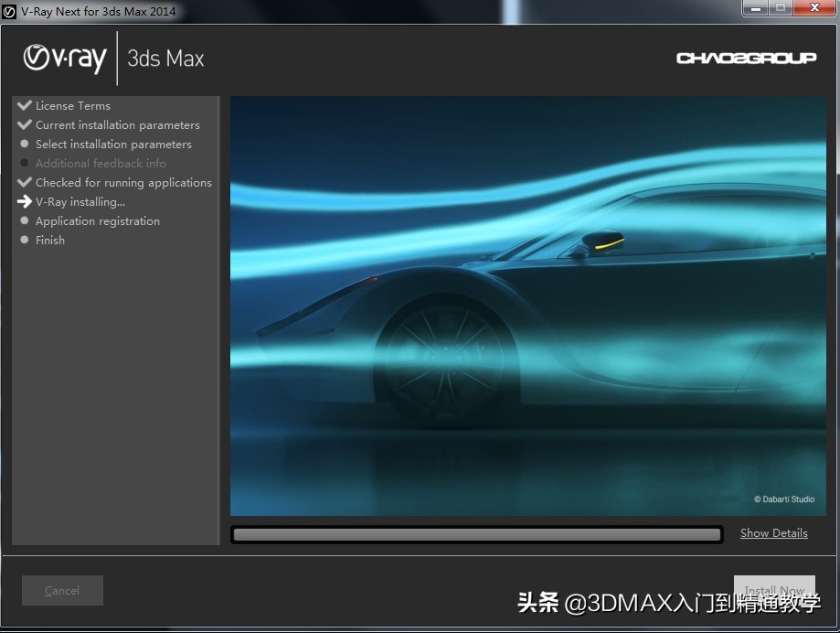This screenshot has height=633, width=840.
Task: Click the ChaosGroup logo
Action: point(748,57)
